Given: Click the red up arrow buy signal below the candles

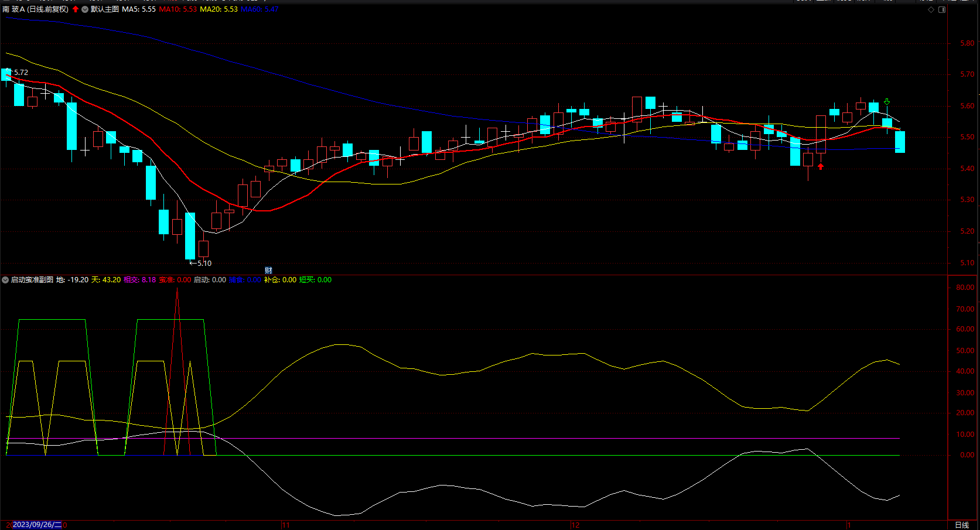Looking at the screenshot, I should 821,166.
